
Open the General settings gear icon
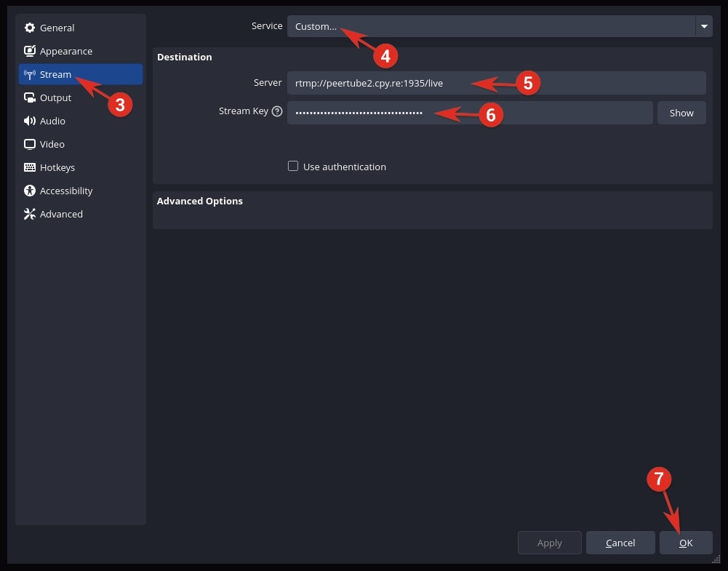click(29, 28)
